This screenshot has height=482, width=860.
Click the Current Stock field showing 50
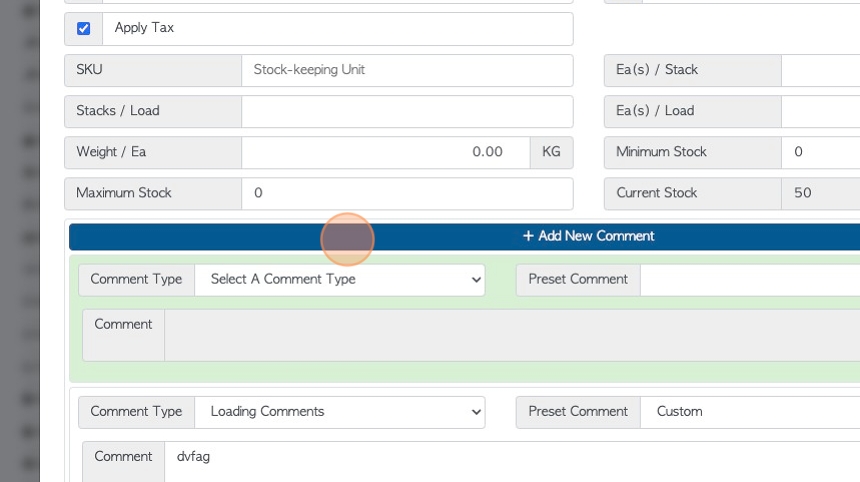(x=821, y=194)
